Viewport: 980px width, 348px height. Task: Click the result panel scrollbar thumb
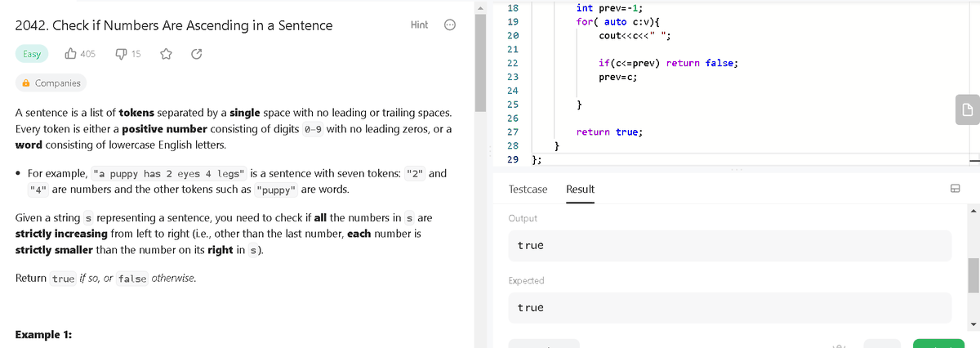click(973, 275)
